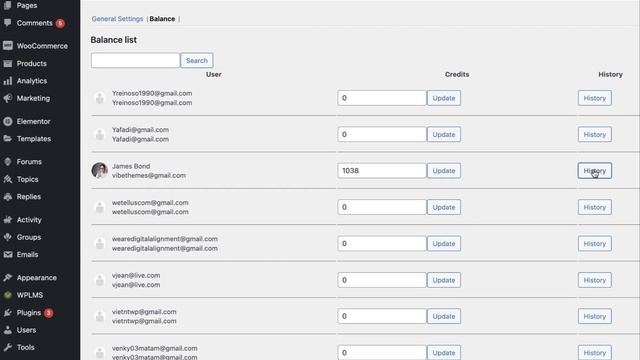The height and width of the screenshot is (360, 640).
Task: Click the Tools wrench icon
Action: coord(8,347)
